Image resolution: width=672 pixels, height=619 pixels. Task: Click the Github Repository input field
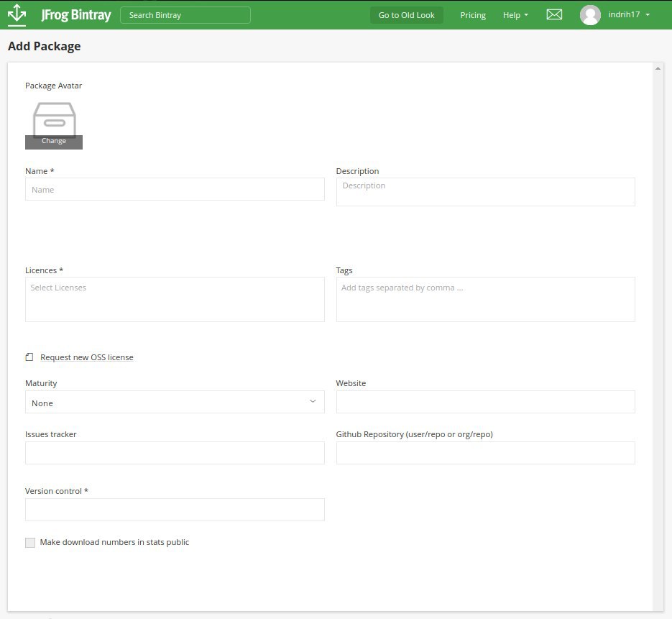click(x=485, y=453)
